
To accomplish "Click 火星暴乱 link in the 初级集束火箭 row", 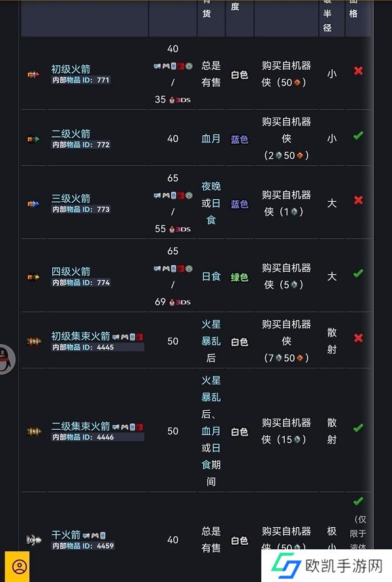I will 211,332.
